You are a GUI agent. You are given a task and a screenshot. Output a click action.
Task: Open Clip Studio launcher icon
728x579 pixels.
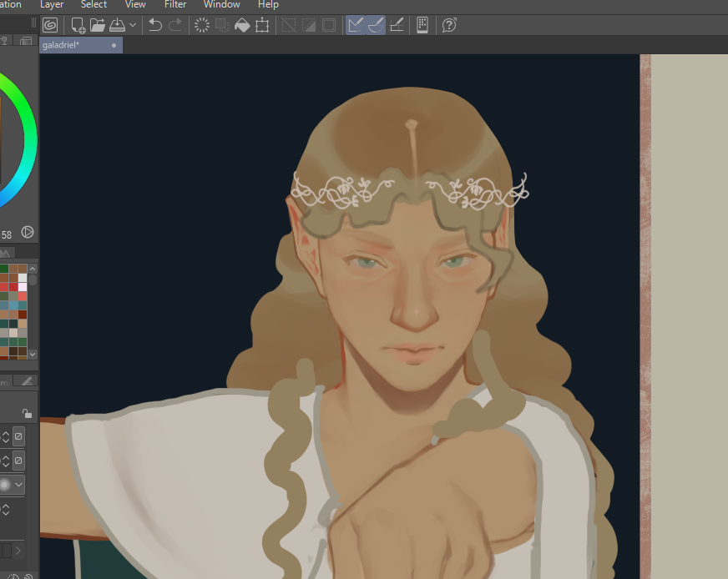coord(50,25)
